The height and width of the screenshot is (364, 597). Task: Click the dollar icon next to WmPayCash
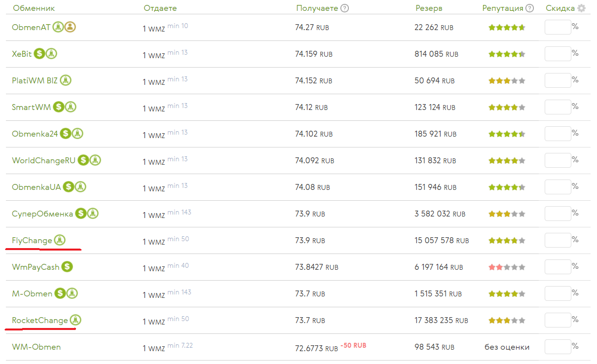[67, 267]
